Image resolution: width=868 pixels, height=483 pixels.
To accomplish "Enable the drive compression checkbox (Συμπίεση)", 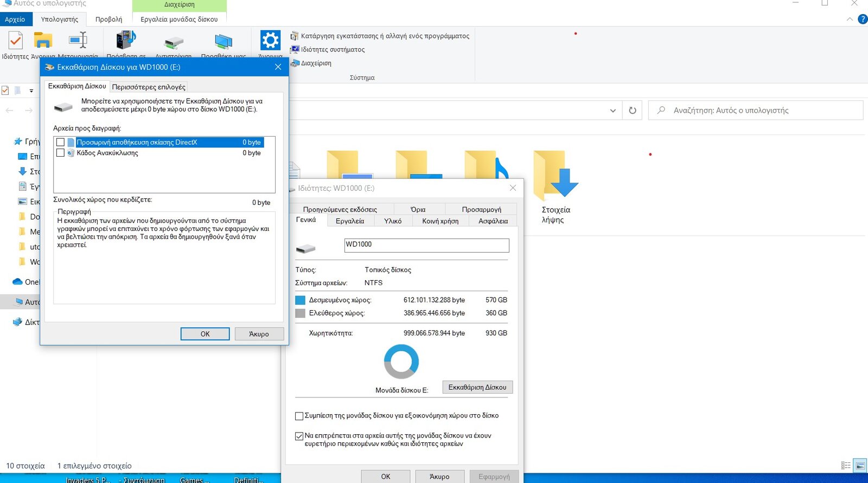I will point(299,416).
